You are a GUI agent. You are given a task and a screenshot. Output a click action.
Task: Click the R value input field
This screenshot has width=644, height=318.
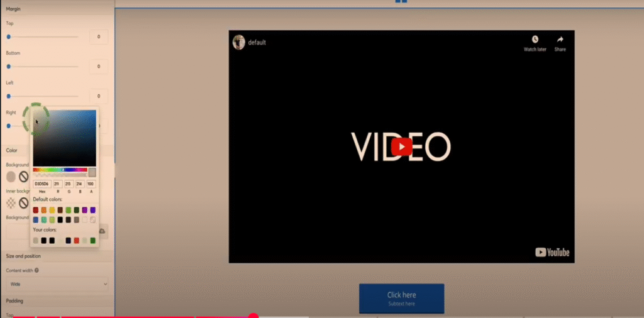click(58, 184)
